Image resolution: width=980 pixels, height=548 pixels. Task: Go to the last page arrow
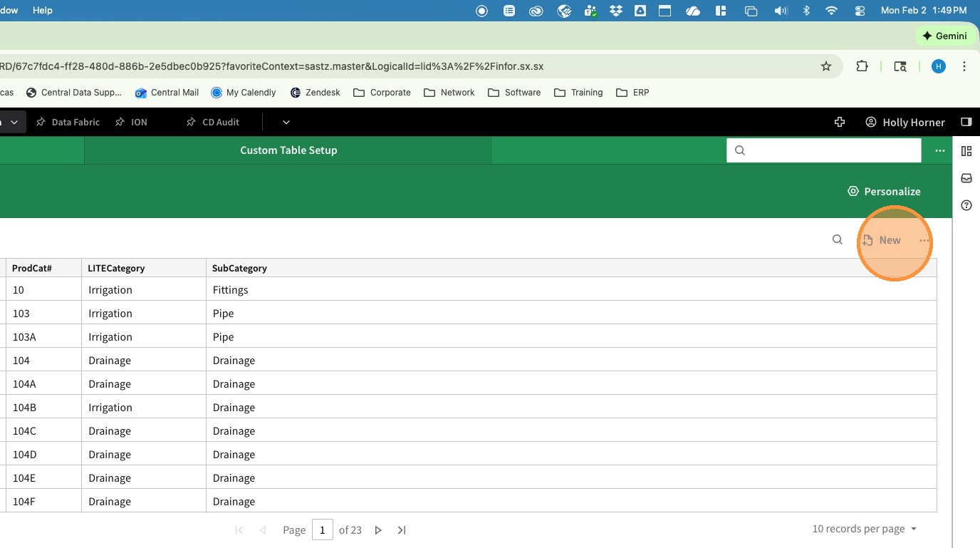coord(402,529)
